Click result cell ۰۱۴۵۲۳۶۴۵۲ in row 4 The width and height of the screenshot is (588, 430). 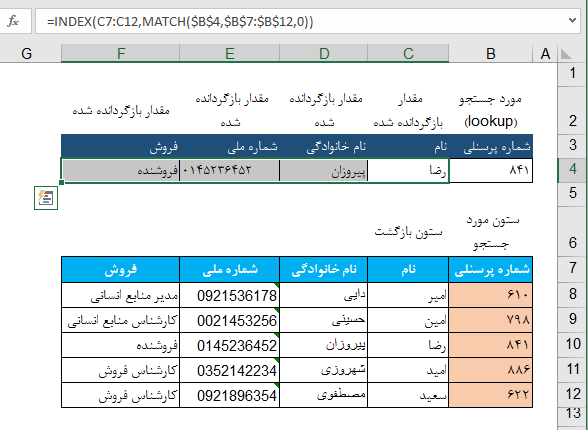(x=230, y=170)
